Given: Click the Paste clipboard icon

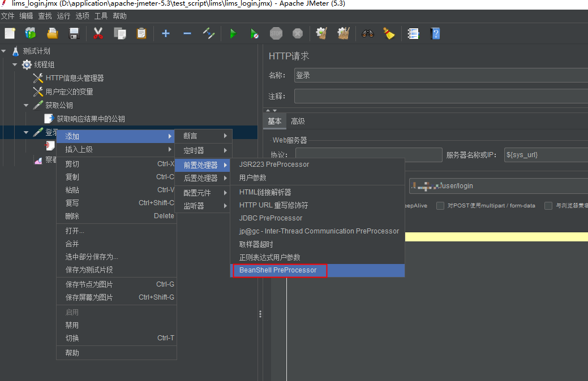Looking at the screenshot, I should (x=141, y=33).
